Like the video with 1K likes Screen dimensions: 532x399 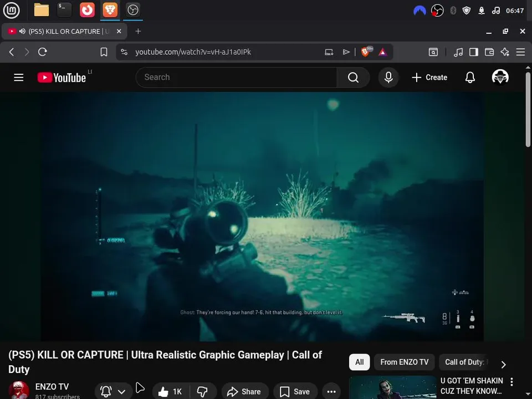(x=171, y=392)
